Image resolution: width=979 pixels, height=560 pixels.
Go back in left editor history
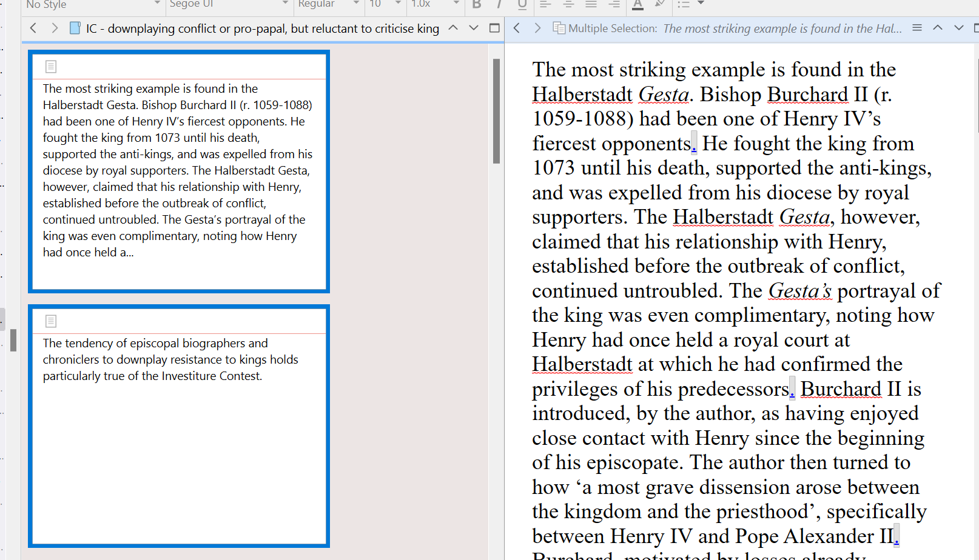pos(33,28)
